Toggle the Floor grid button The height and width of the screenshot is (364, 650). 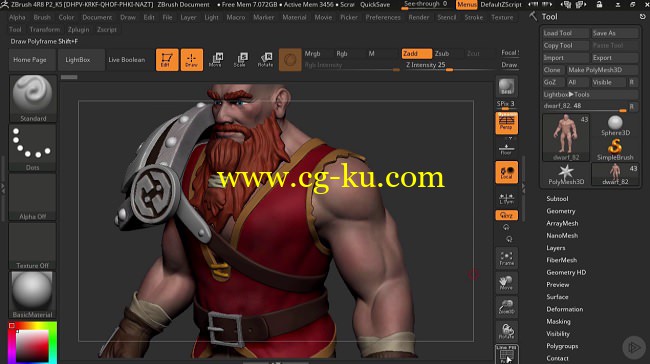tap(506, 150)
